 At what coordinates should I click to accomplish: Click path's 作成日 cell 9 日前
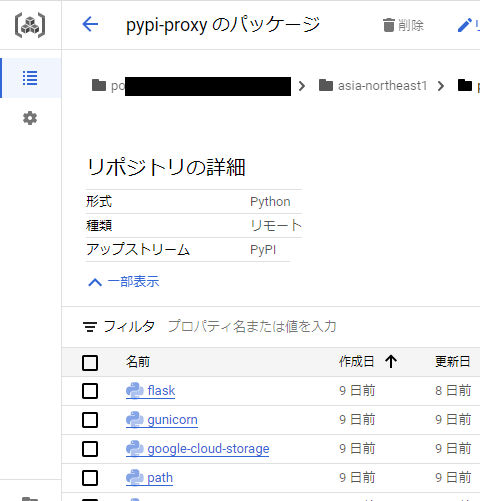[357, 478]
